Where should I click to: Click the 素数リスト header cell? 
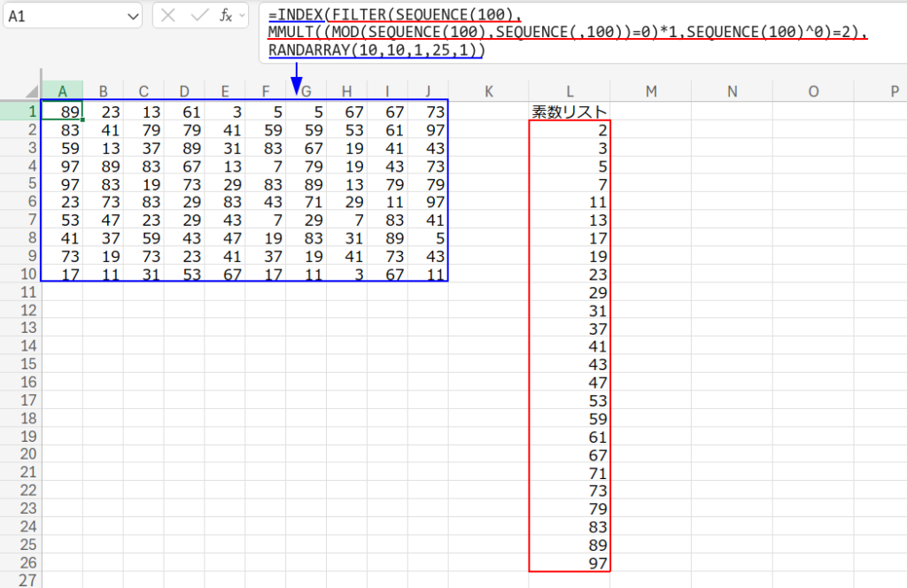(x=570, y=112)
